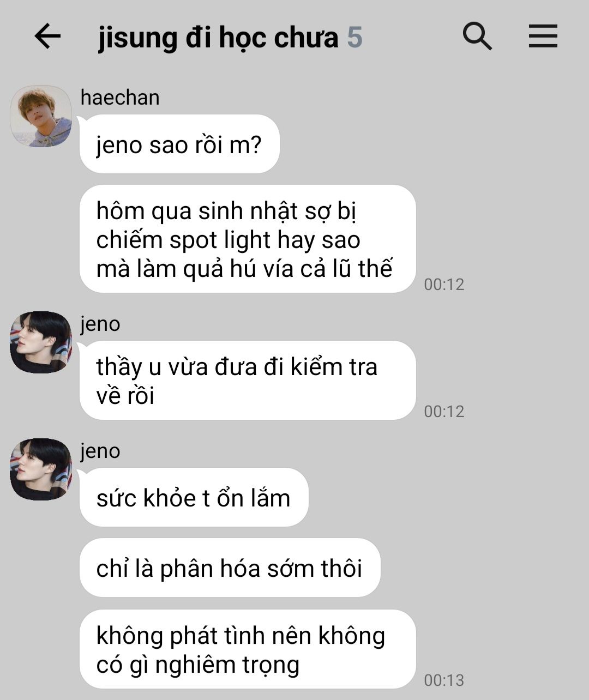Open the chat title 'jisung đi học chưa'
The width and height of the screenshot is (589, 700).
pyautogui.click(x=218, y=38)
